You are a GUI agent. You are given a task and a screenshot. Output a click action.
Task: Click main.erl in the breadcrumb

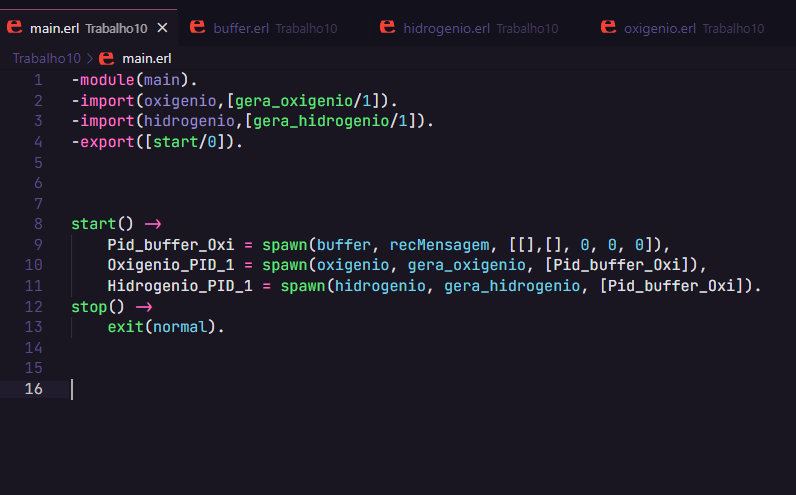pos(147,58)
